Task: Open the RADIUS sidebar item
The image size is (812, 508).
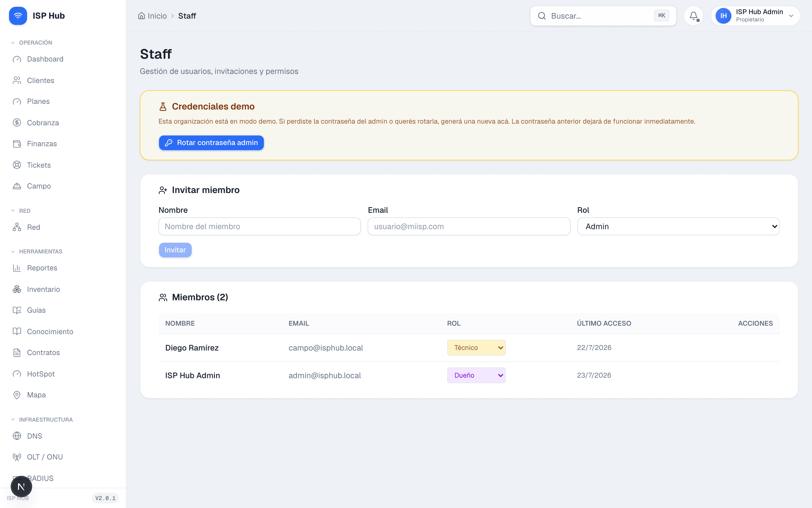Action: (63, 478)
